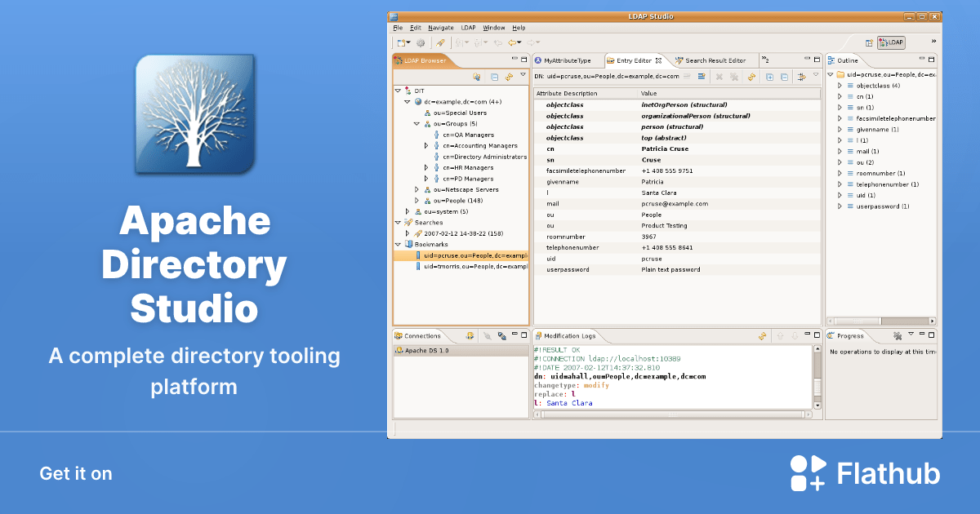
Task: Open the File menu
Action: click(x=398, y=28)
